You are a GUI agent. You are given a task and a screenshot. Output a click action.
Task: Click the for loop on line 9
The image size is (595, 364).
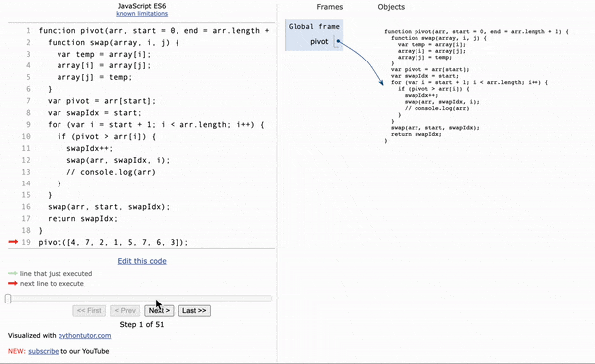click(156, 125)
